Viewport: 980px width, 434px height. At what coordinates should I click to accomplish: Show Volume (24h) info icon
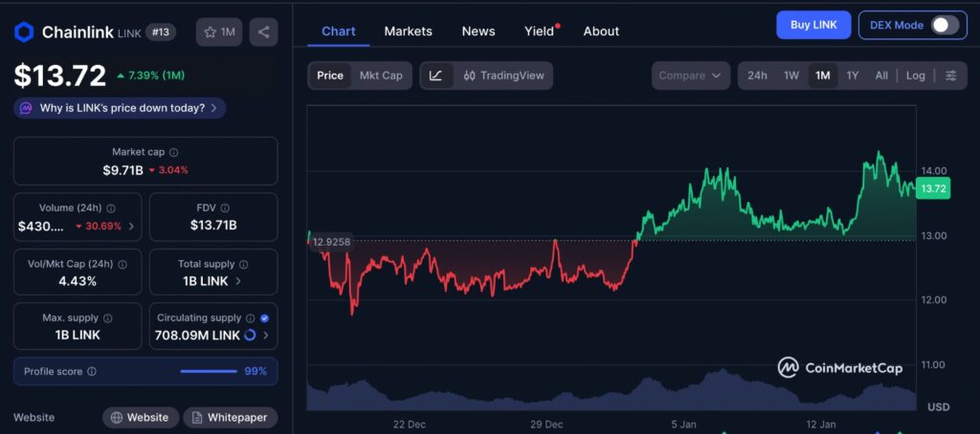click(111, 208)
